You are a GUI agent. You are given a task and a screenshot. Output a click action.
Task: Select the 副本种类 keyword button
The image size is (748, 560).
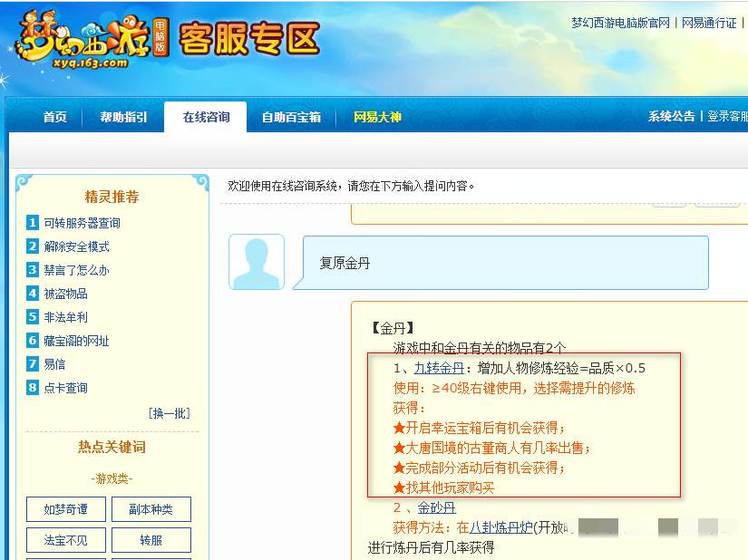click(x=151, y=509)
